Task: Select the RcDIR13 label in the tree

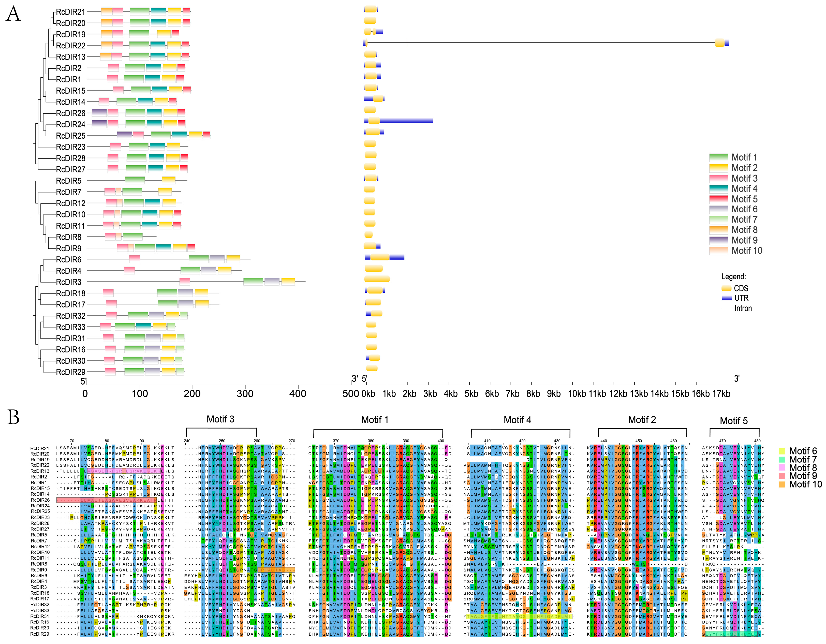Action: pos(71,57)
